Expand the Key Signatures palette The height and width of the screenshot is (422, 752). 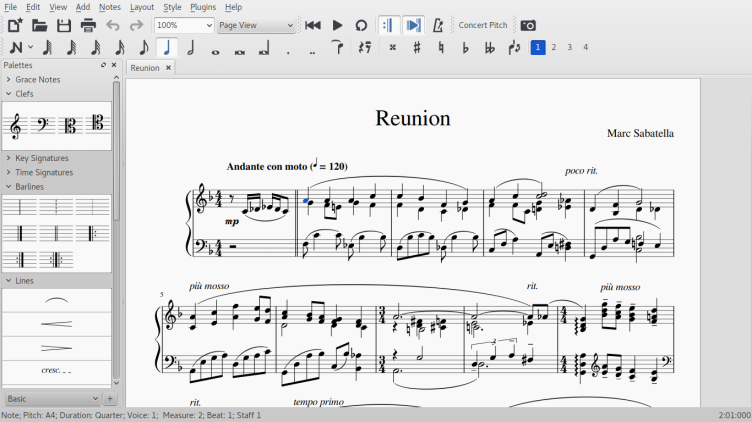pyautogui.click(x=42, y=158)
